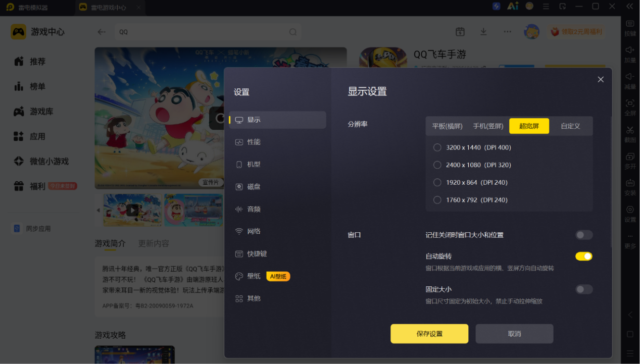Switch to the 平板(横屏) resolution tab
This screenshot has width=640, height=364.
coord(447,126)
